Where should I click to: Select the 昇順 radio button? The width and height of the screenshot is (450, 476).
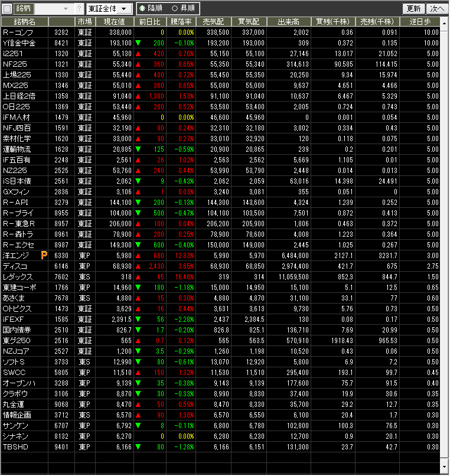(174, 9)
